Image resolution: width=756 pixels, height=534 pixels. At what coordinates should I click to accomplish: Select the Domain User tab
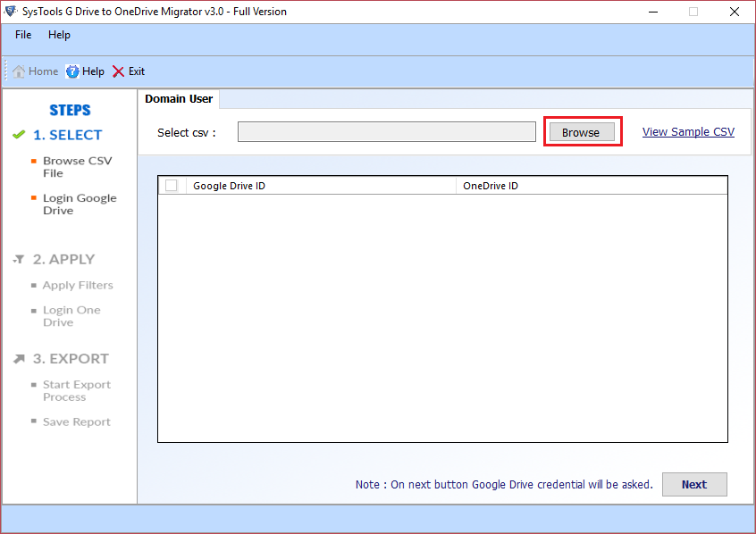pos(179,99)
